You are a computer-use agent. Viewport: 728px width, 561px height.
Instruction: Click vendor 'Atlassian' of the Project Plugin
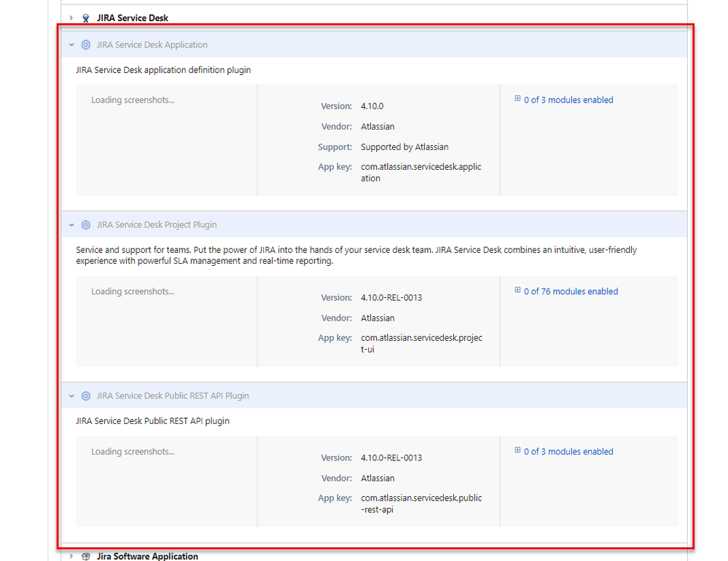(377, 318)
